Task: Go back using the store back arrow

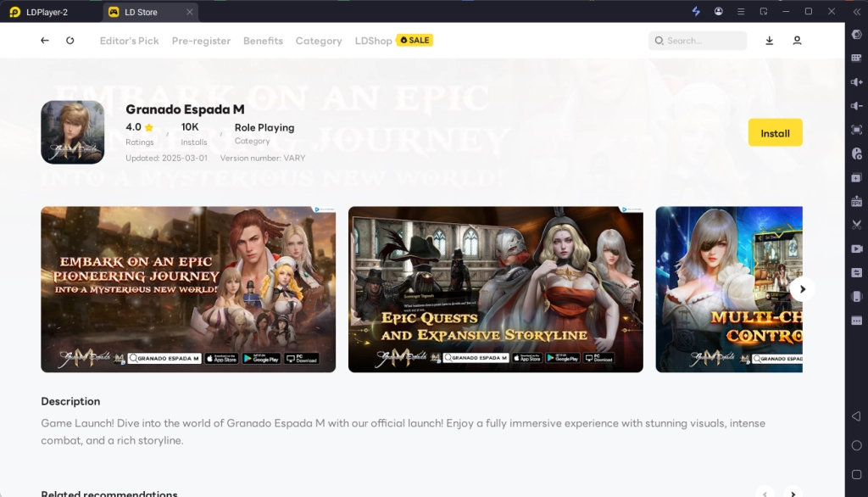Action: [45, 41]
